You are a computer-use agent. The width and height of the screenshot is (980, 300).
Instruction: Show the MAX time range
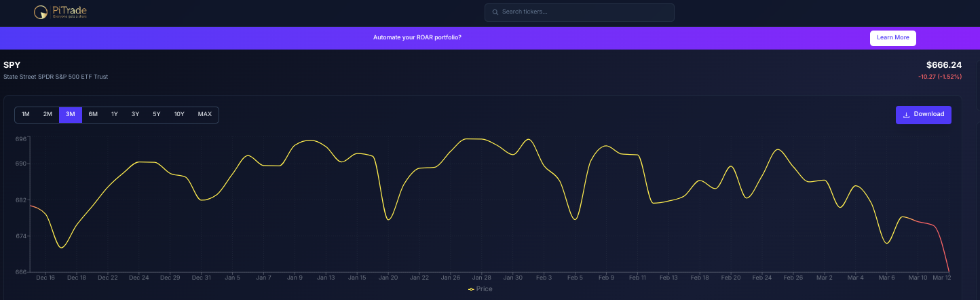click(205, 115)
